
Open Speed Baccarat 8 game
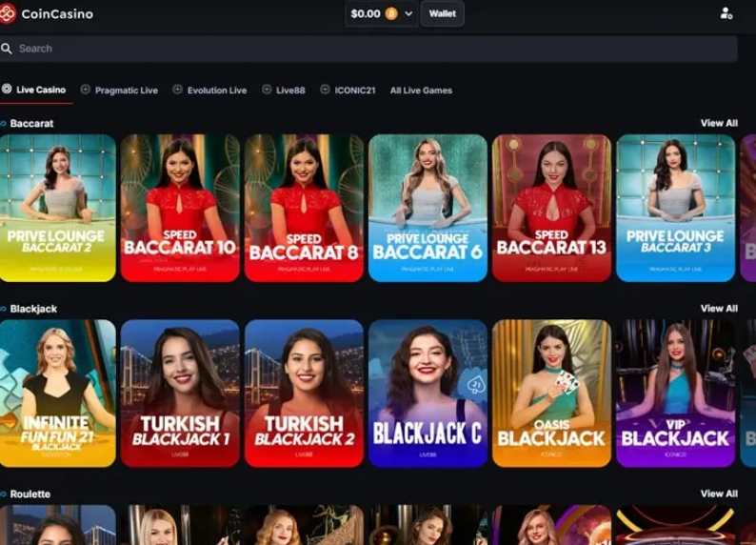pyautogui.click(x=304, y=208)
